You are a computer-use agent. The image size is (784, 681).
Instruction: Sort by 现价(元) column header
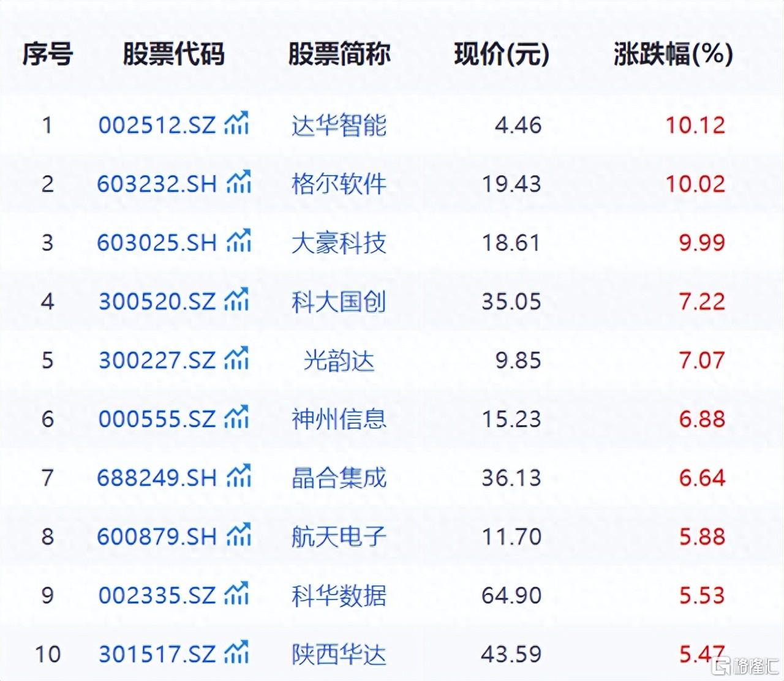click(x=502, y=54)
